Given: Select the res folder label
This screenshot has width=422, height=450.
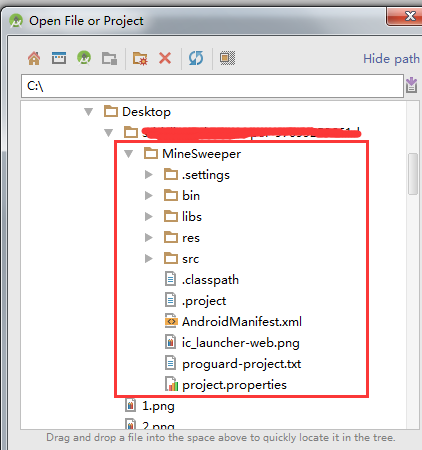Looking at the screenshot, I should pos(191,238).
